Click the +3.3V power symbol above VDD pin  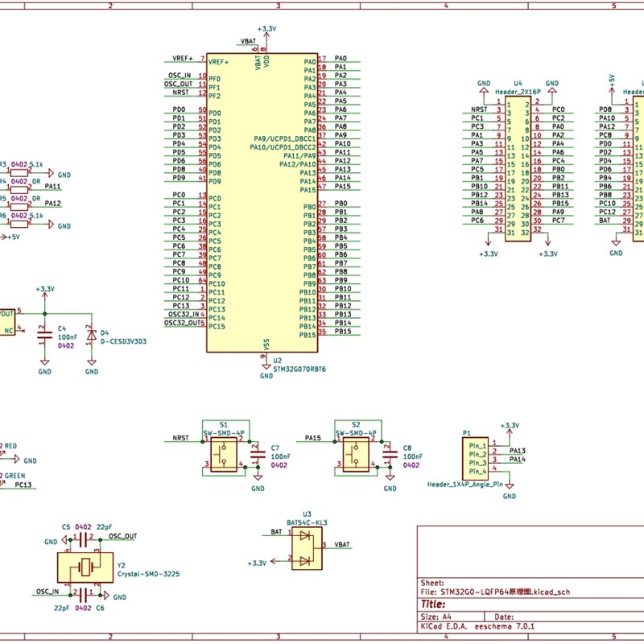(x=266, y=33)
